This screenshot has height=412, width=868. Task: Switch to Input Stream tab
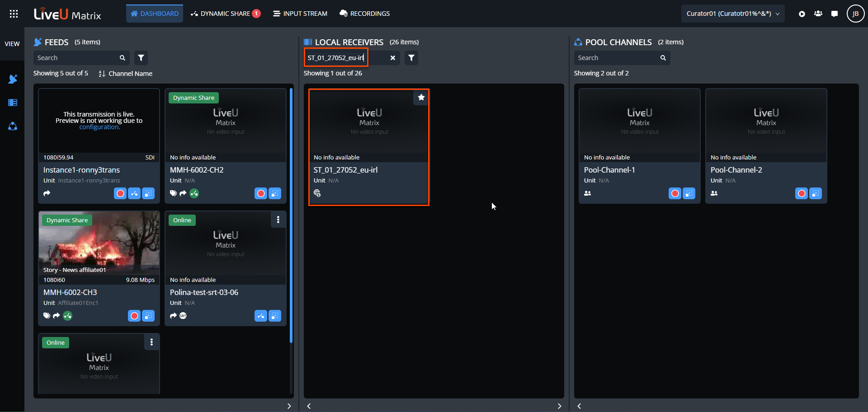pyautogui.click(x=300, y=14)
